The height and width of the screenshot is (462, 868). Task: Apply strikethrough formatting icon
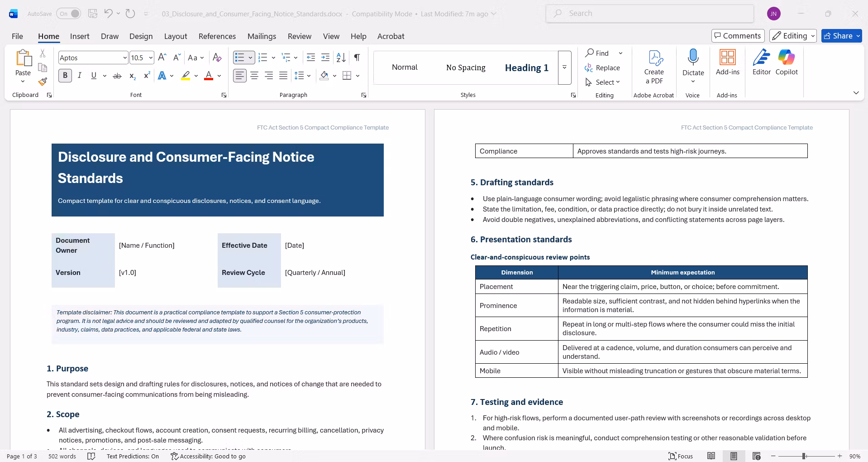tap(117, 76)
